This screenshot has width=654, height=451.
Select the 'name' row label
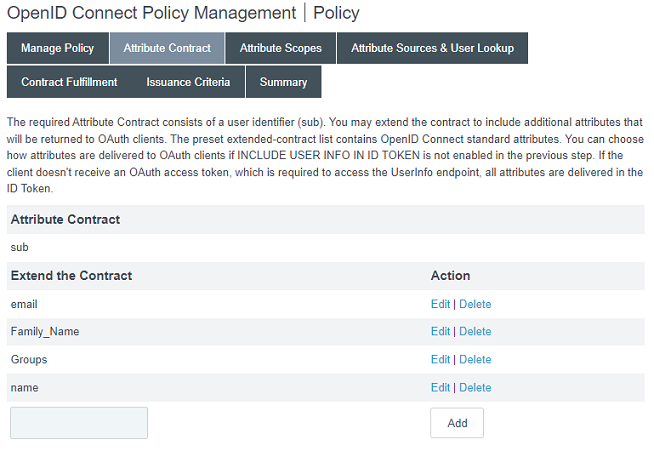25,388
